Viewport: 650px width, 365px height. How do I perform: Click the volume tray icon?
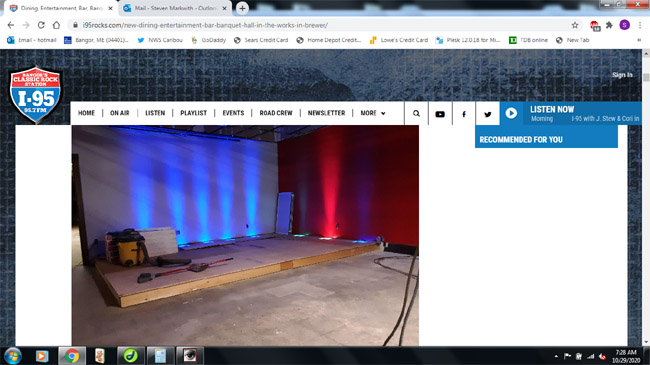[602, 356]
